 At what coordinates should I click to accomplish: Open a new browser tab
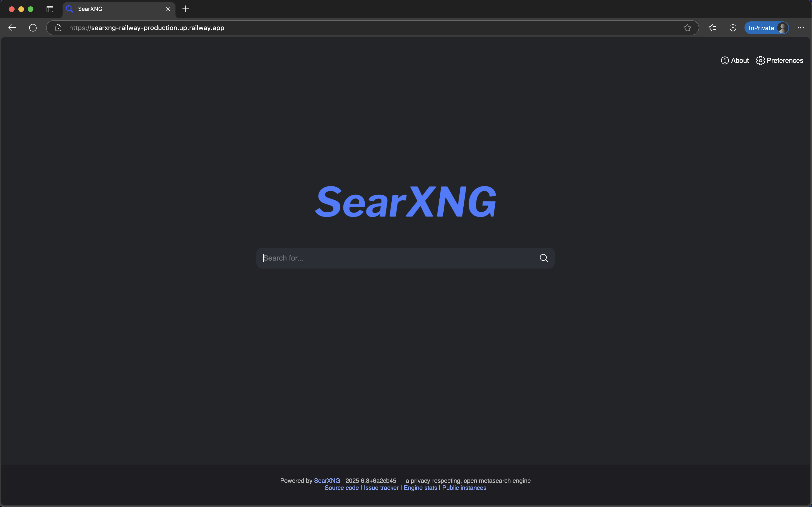coord(185,9)
